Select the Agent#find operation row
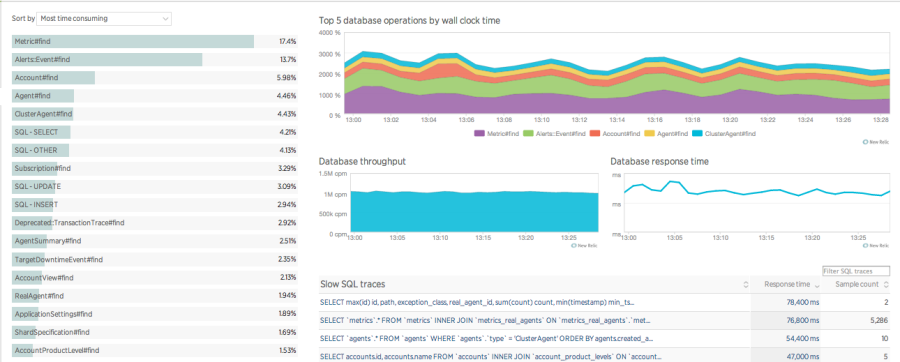The image size is (900, 362). [154, 96]
